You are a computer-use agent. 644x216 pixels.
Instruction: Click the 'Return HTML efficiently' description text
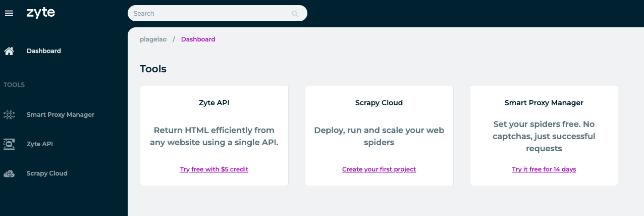[x=214, y=137]
